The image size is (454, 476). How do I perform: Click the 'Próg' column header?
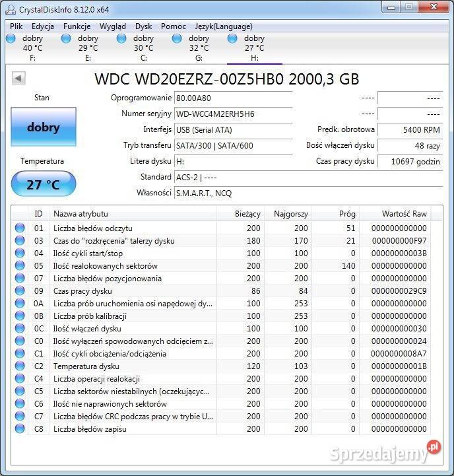click(336, 214)
